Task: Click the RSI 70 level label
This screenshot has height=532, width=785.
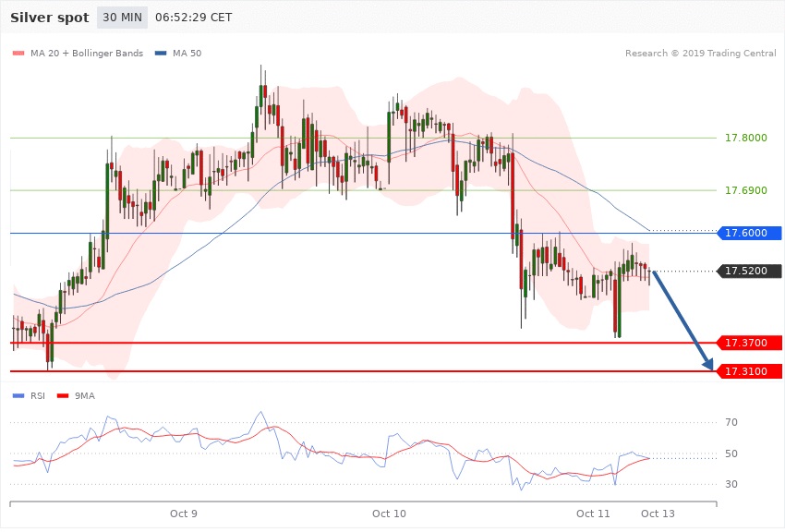Action: point(731,423)
